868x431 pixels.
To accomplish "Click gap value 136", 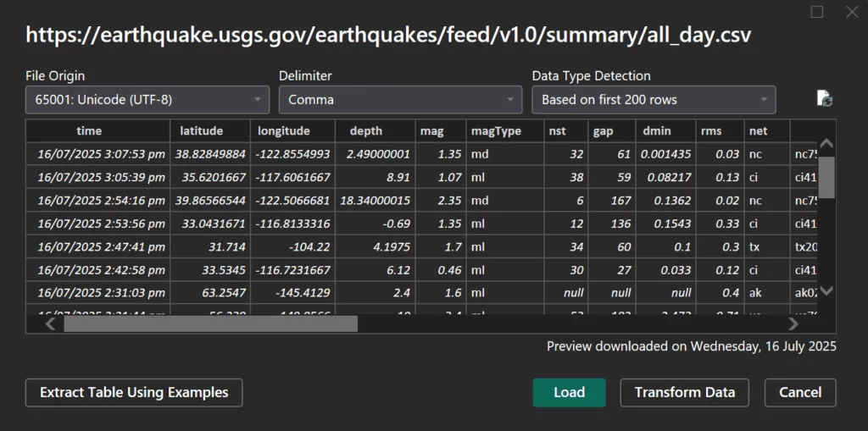I will pyautogui.click(x=612, y=224).
